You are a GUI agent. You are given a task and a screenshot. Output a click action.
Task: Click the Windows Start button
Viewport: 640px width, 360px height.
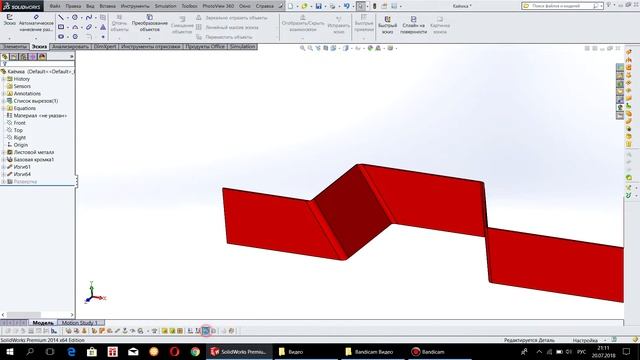9,351
